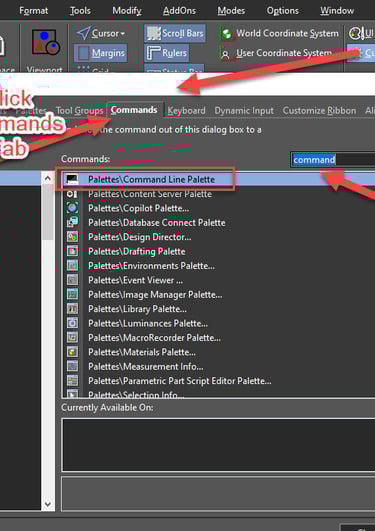This screenshot has width=375, height=531.
Task: Select Palettes\Environments Palette row
Action: click(218, 266)
